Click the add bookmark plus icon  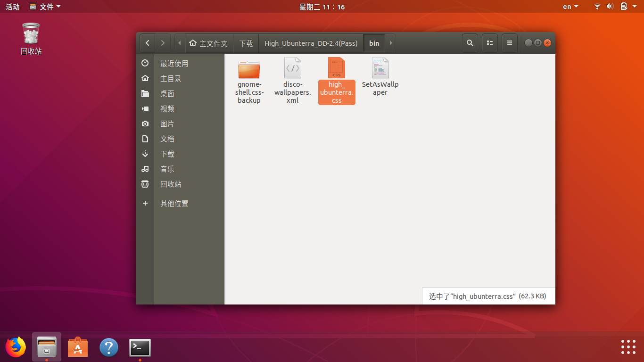pos(145,203)
